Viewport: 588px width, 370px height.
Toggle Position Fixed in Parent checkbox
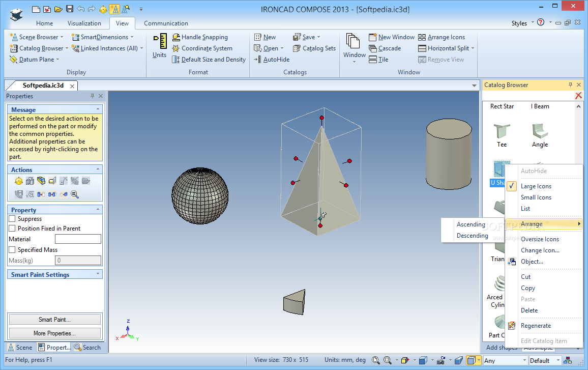click(12, 228)
